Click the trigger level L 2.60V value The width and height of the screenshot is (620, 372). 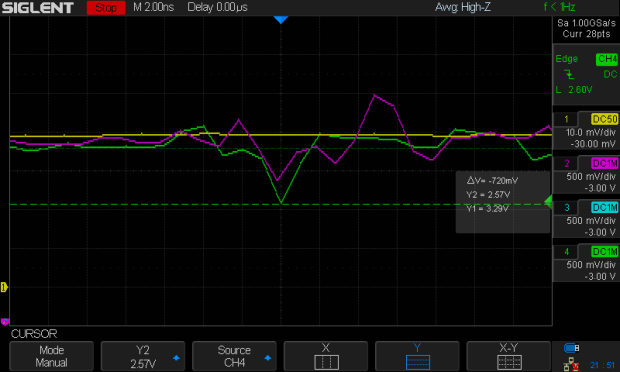(x=574, y=90)
